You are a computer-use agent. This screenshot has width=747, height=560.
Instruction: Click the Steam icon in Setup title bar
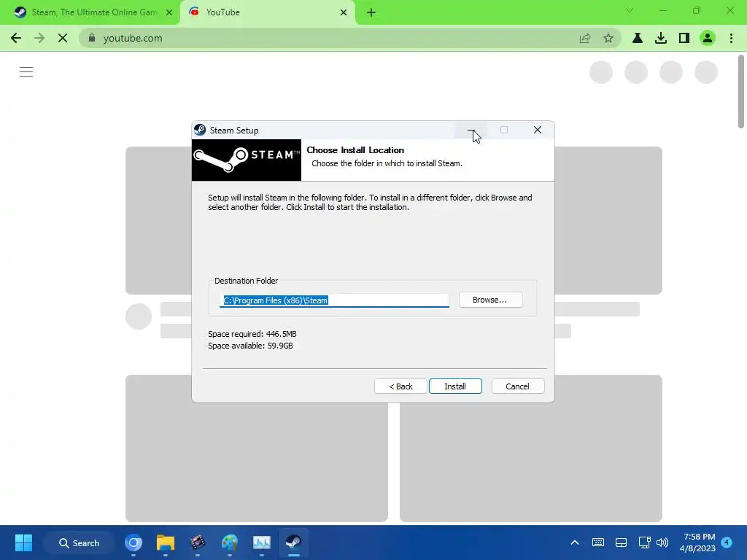[200, 130]
